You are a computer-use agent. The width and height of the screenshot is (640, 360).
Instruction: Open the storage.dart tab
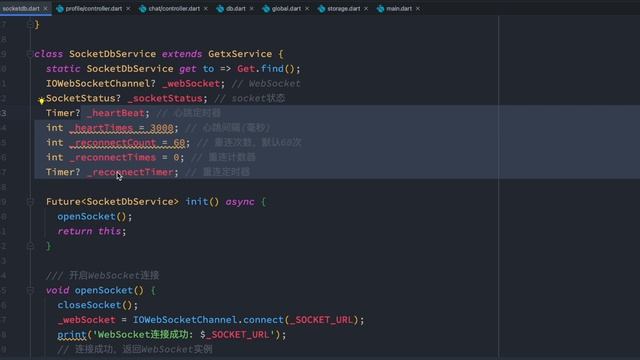point(343,8)
